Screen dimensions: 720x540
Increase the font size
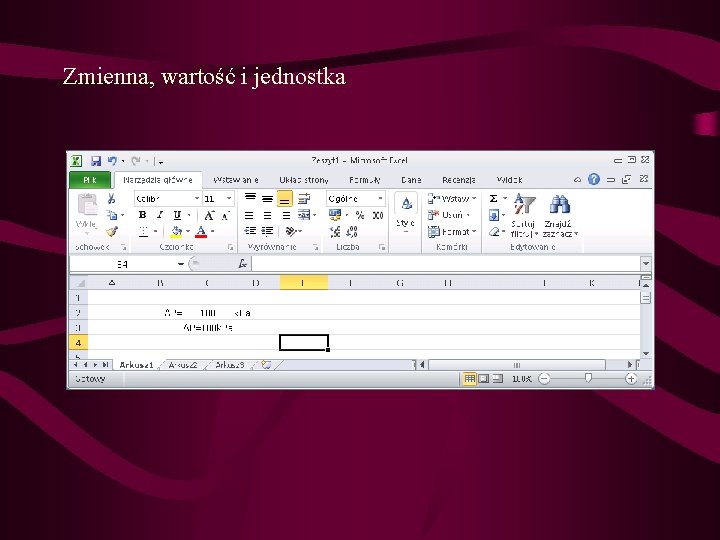[209, 215]
